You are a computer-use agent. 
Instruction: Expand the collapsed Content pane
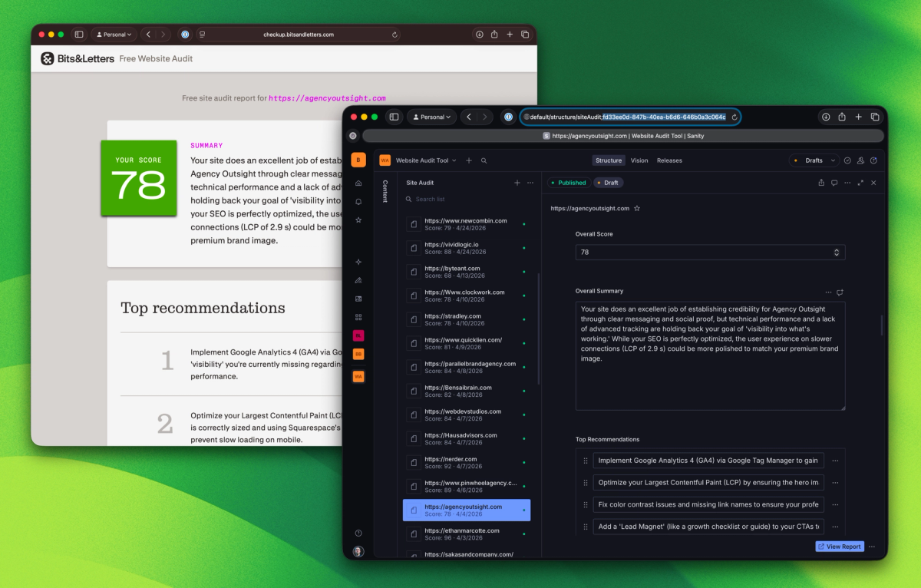385,191
